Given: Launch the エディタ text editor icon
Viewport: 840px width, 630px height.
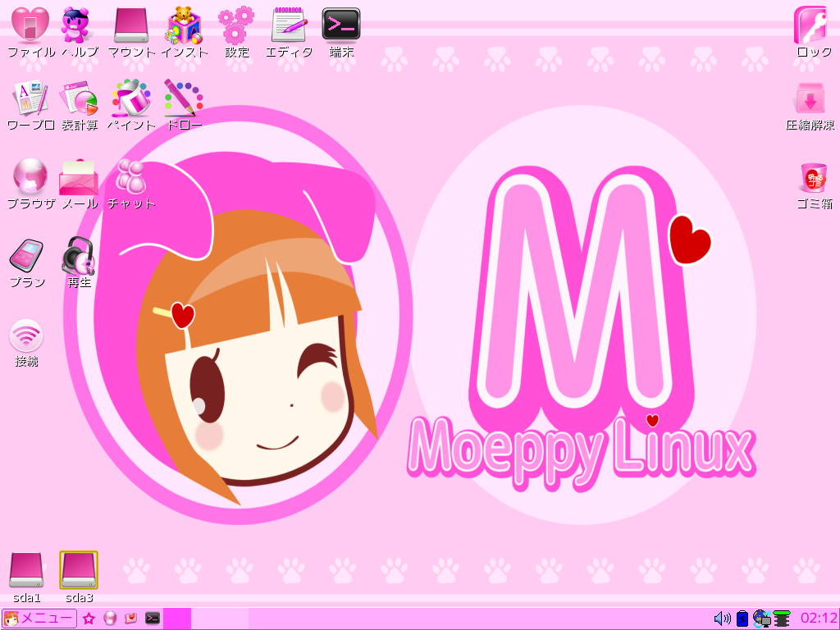Looking at the screenshot, I should (290, 25).
